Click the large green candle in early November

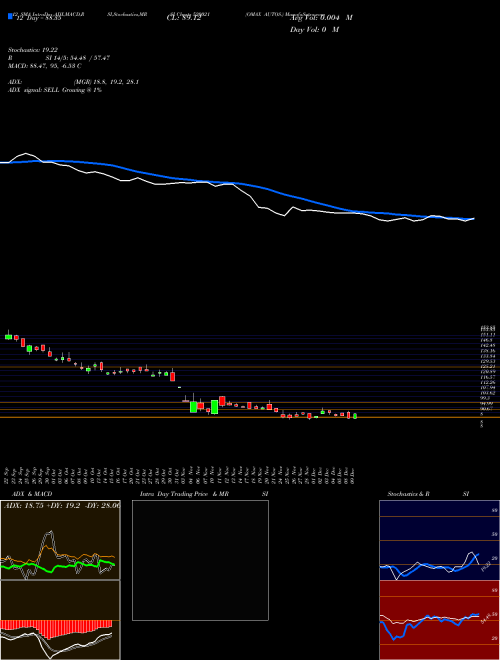click(x=193, y=407)
